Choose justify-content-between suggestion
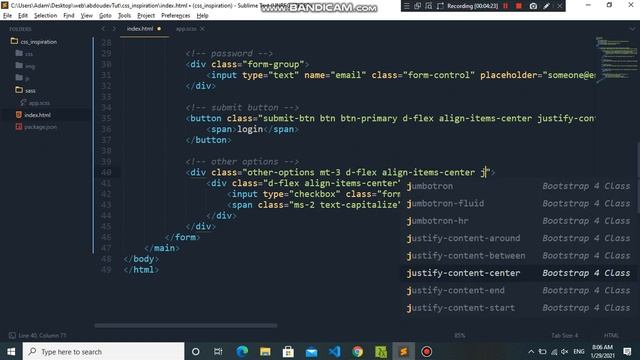This screenshot has height=360, width=640. tap(518, 256)
